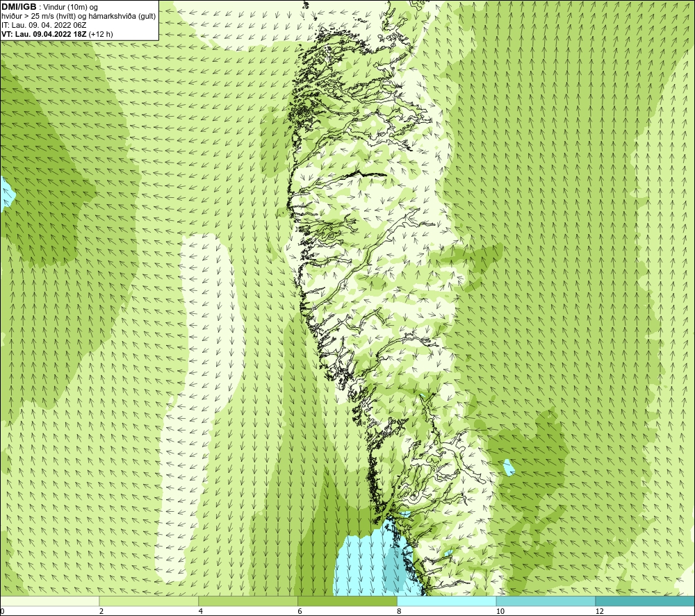Click the legend scale label 10
695x616 pixels.
500,612
